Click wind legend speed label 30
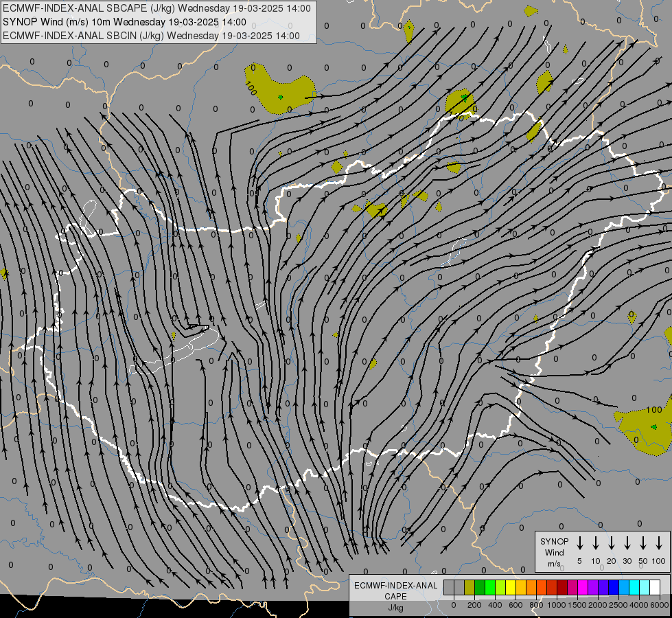Image resolution: width=672 pixels, height=618 pixels. point(627,561)
